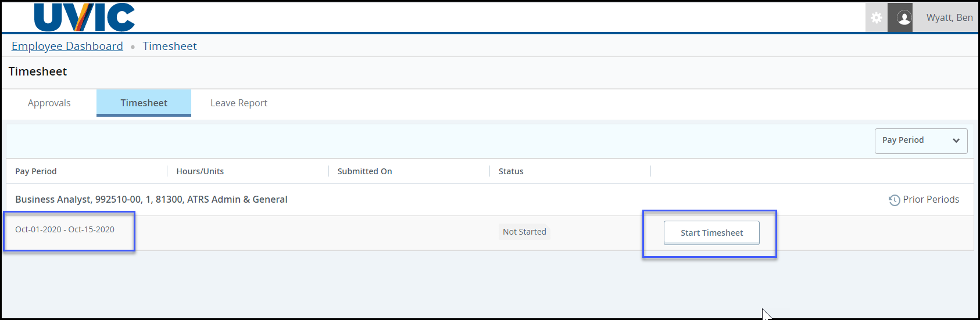Expand the Pay Period dropdown
980x320 pixels.
[x=921, y=141]
